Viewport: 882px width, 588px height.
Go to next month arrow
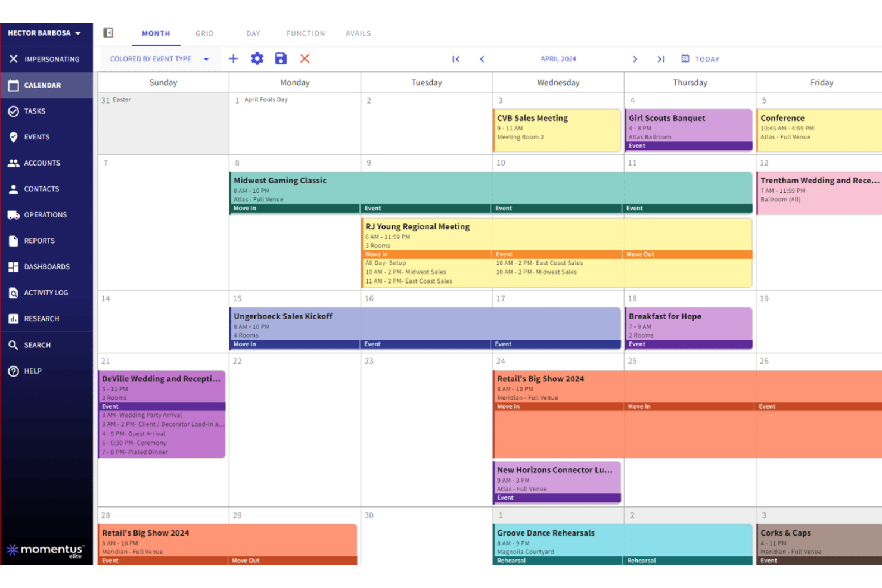pyautogui.click(x=635, y=59)
